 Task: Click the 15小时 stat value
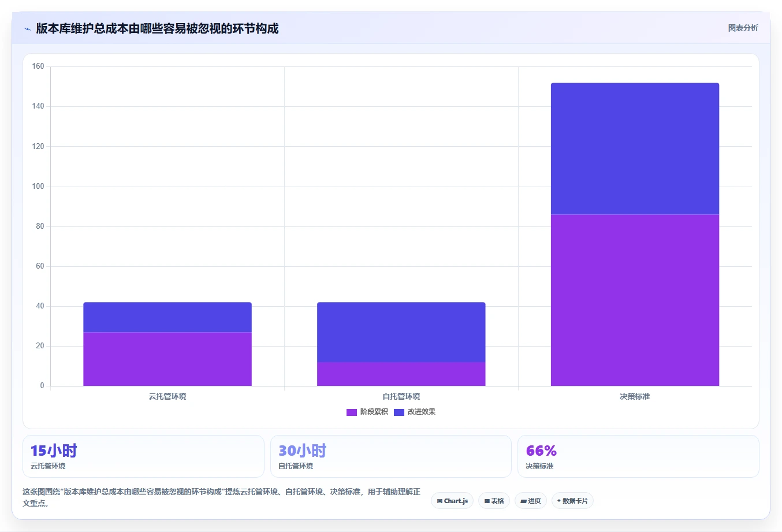(54, 451)
